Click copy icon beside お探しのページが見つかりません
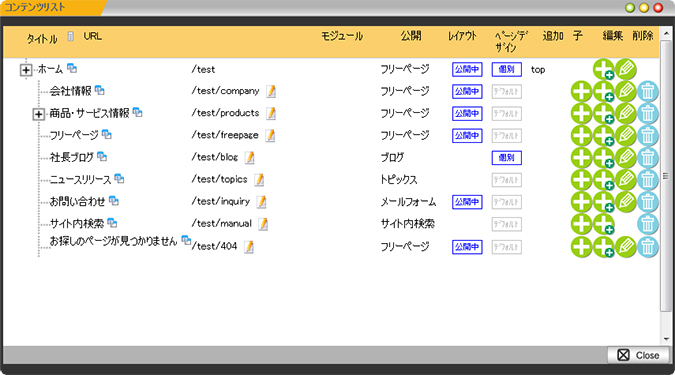Viewport: 675px width, 375px height. pos(186,240)
